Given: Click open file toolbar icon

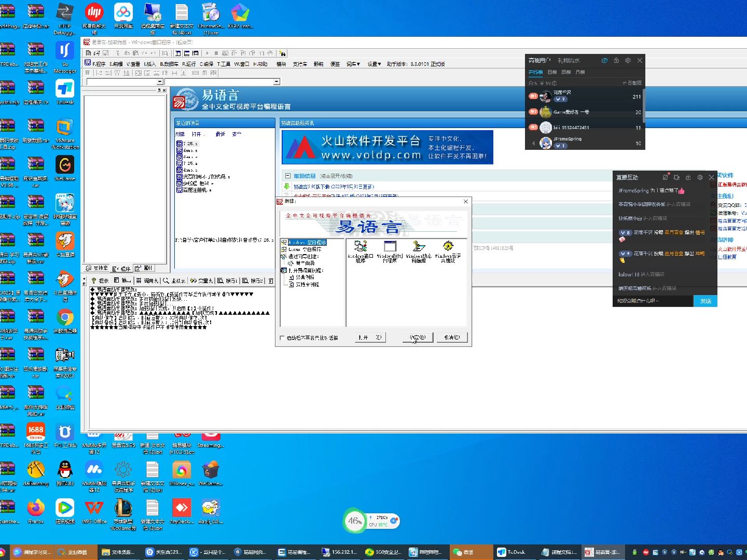Looking at the screenshot, I should [x=96, y=53].
